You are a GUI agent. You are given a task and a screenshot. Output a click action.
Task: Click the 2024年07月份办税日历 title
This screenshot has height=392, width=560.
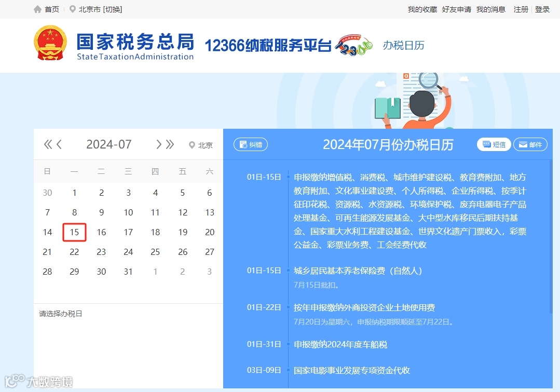(x=388, y=145)
